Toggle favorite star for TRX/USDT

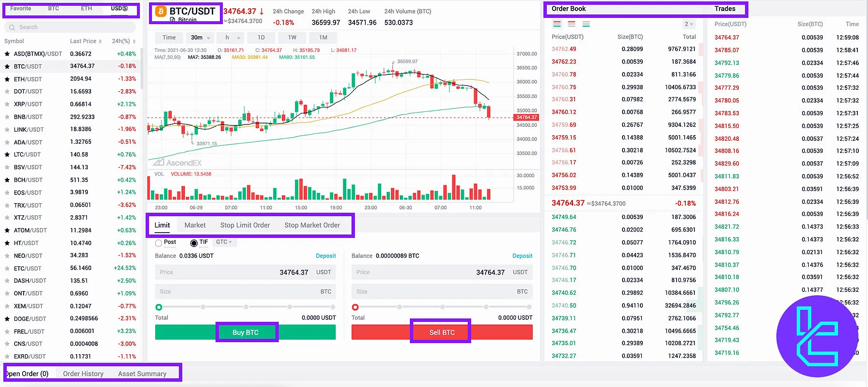pos(7,206)
